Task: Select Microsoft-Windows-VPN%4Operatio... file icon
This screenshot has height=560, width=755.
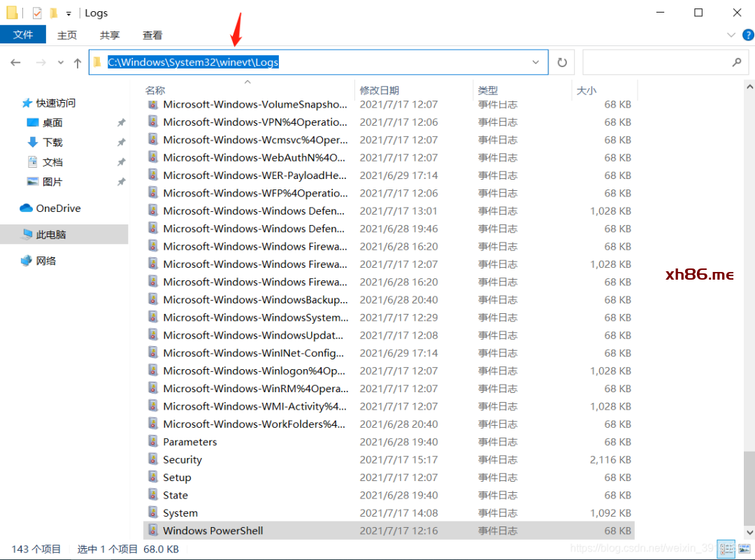Action: coord(152,122)
